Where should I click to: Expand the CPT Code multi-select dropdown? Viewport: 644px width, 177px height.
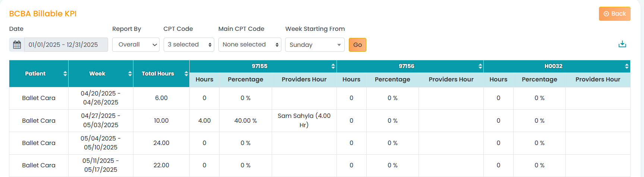[x=189, y=45]
